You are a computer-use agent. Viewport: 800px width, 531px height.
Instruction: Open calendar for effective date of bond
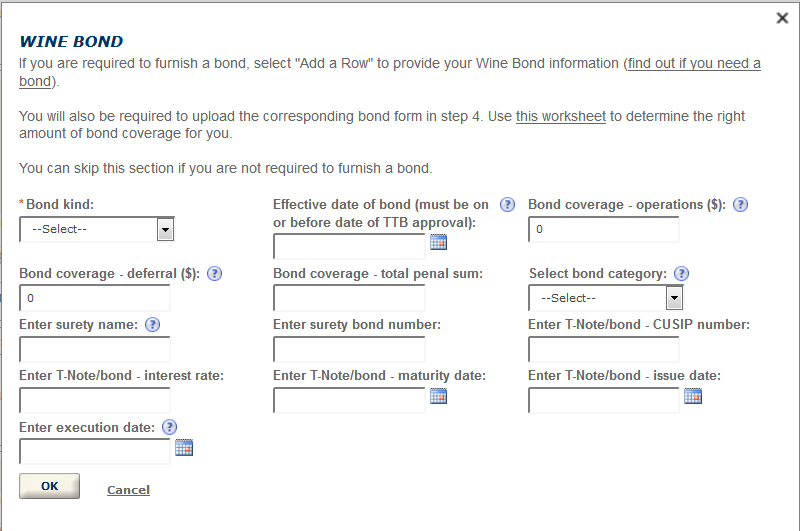(438, 242)
